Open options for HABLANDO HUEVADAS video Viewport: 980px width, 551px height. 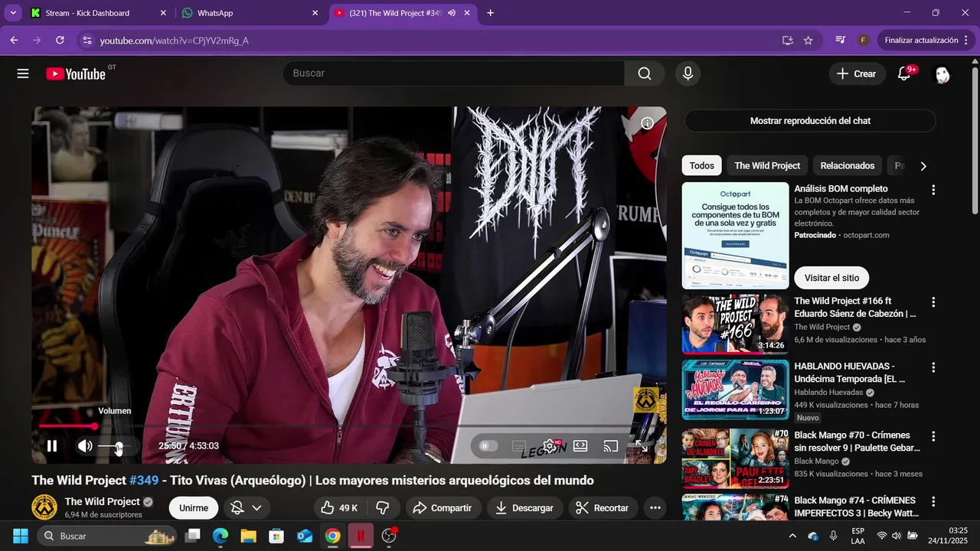click(x=933, y=367)
